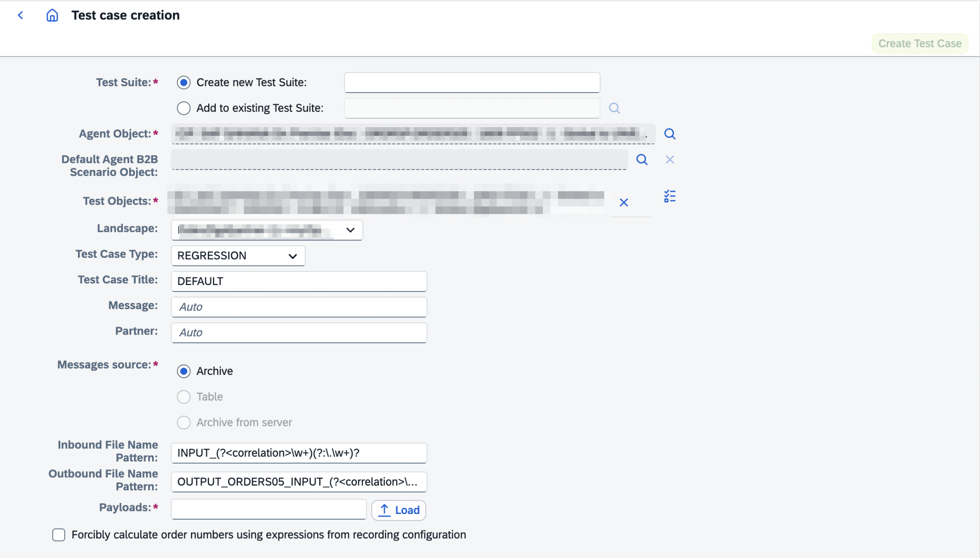The image size is (980, 558).
Task: Choose Table as messages source
Action: coord(184,397)
